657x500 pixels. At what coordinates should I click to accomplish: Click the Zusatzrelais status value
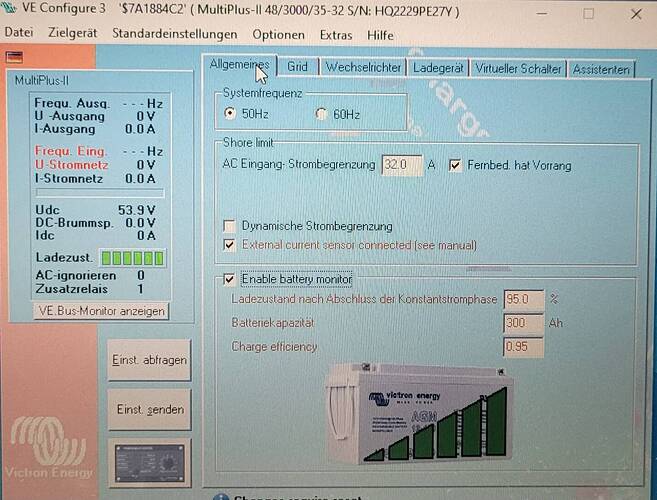[x=140, y=289]
